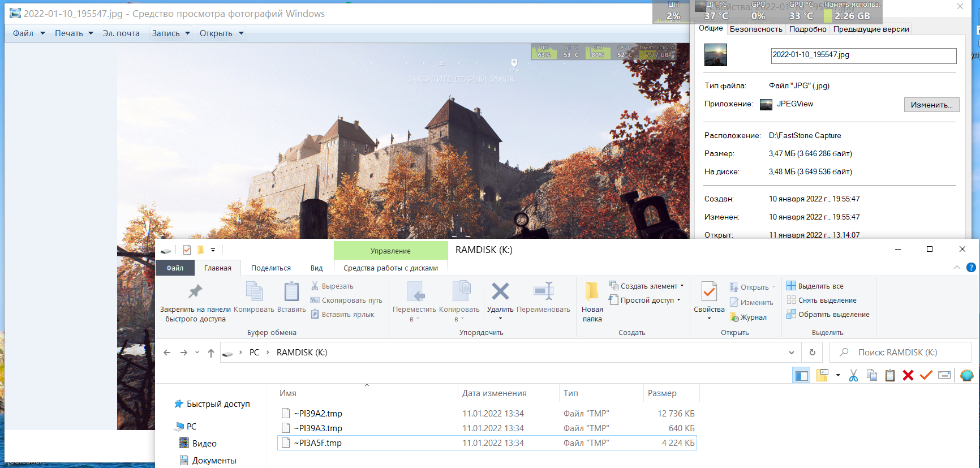The image size is (980, 468).
Task: Click Выделить все in the ribbon
Action: (x=815, y=286)
